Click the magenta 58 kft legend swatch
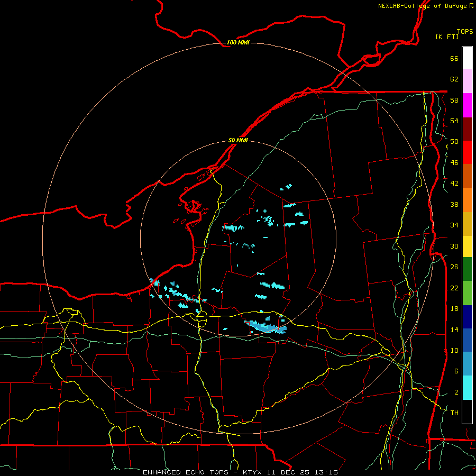The width and height of the screenshot is (476, 476). click(x=467, y=105)
